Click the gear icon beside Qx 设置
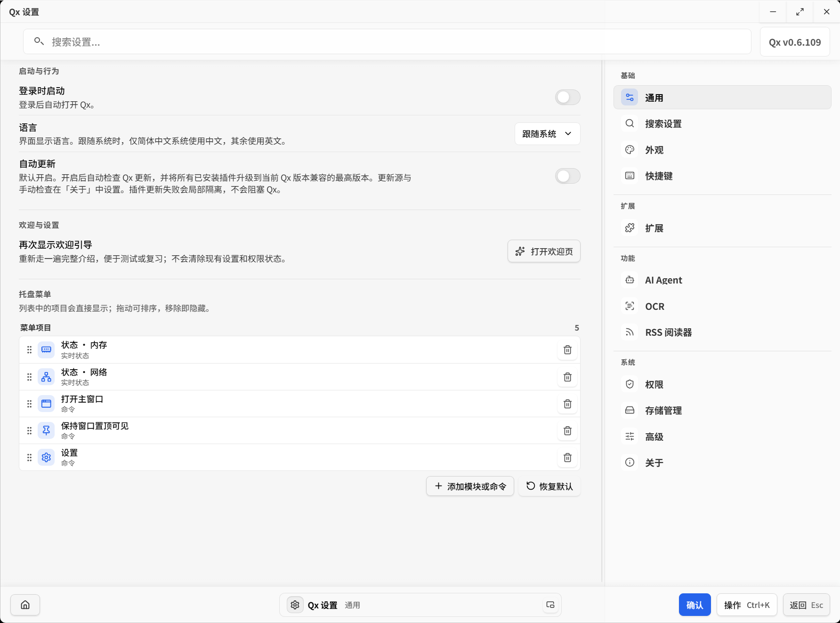Viewport: 840px width, 623px height. point(295,605)
